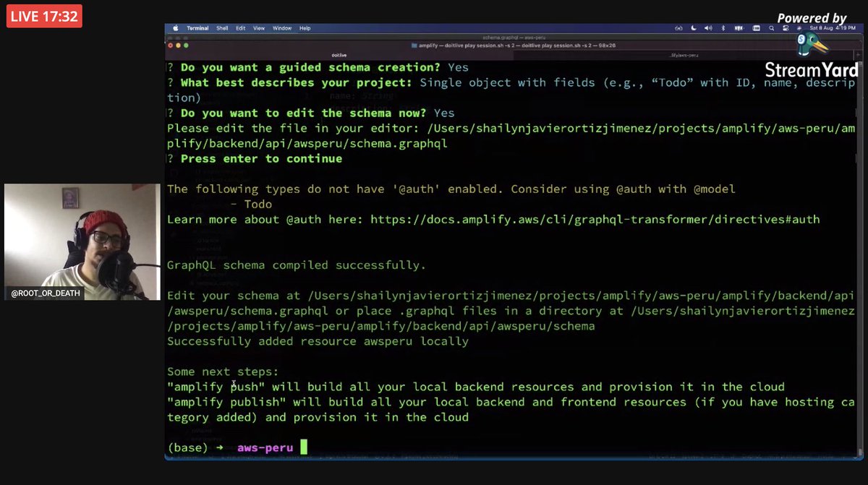The image size is (868, 485).
Task: Click "Successfully added resource awsperu locally"
Action: click(x=318, y=341)
